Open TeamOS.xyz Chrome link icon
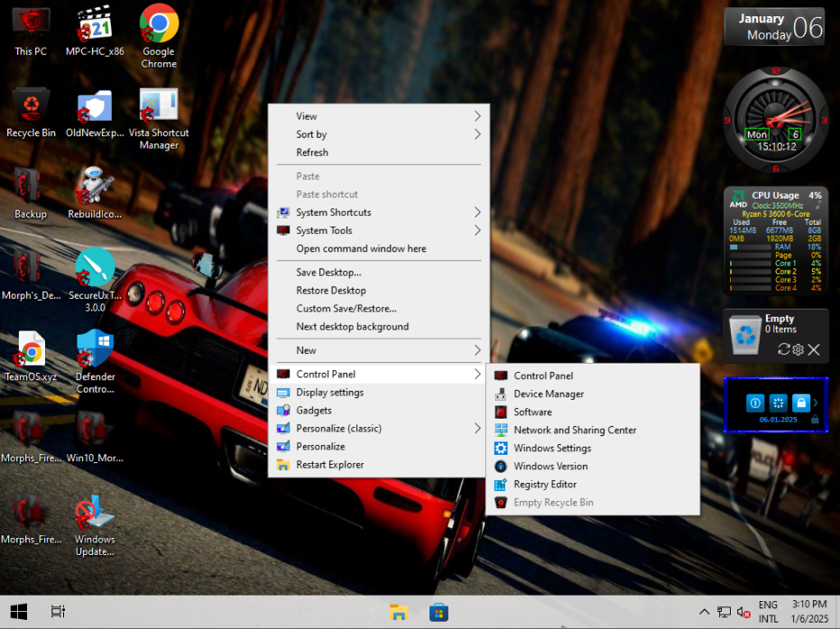 [31, 356]
